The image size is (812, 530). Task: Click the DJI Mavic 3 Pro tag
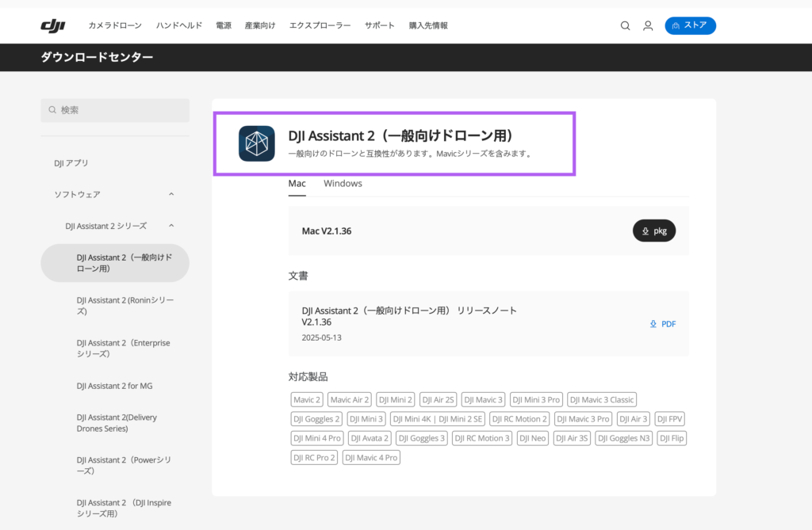pos(583,419)
